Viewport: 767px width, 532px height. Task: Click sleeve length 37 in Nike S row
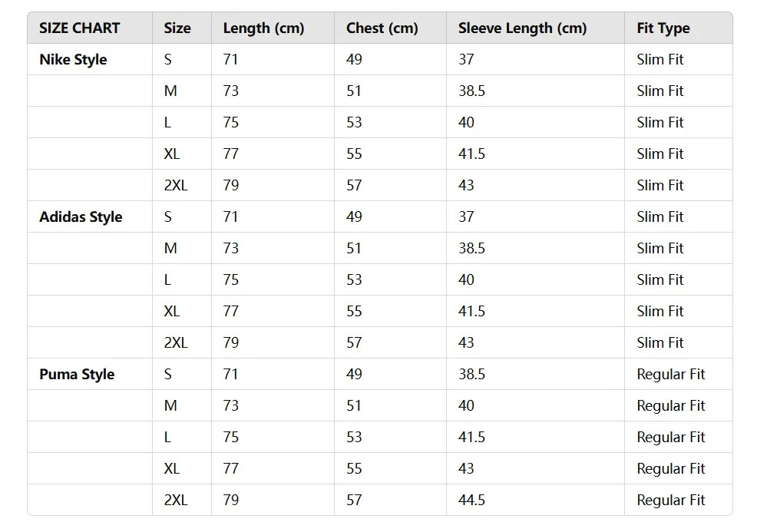coord(466,60)
